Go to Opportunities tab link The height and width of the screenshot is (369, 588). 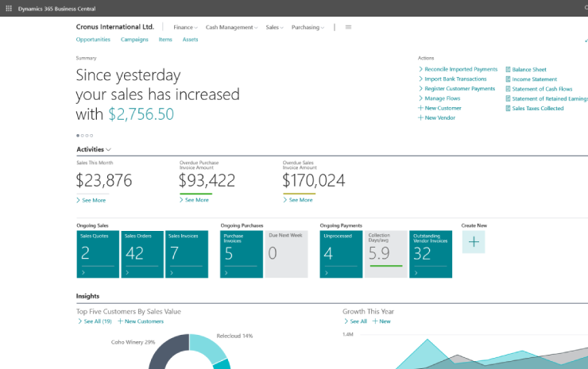click(x=93, y=40)
